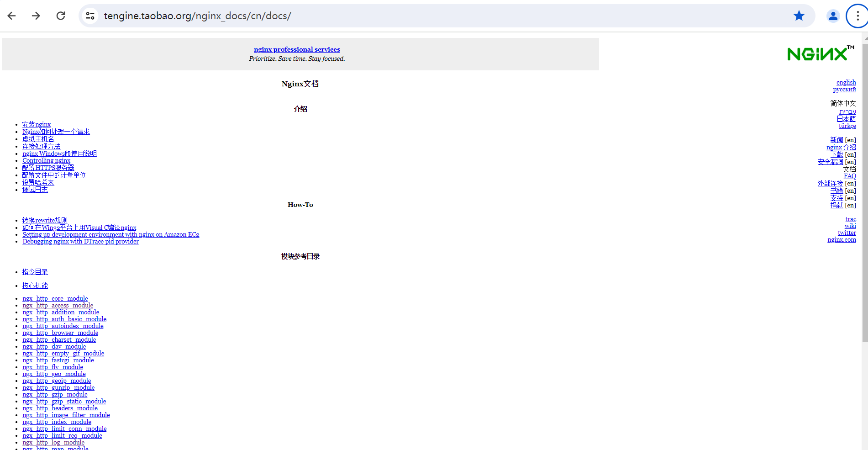Image resolution: width=868 pixels, height=450 pixels.
Task: Open the 支持 support link
Action: (x=836, y=198)
